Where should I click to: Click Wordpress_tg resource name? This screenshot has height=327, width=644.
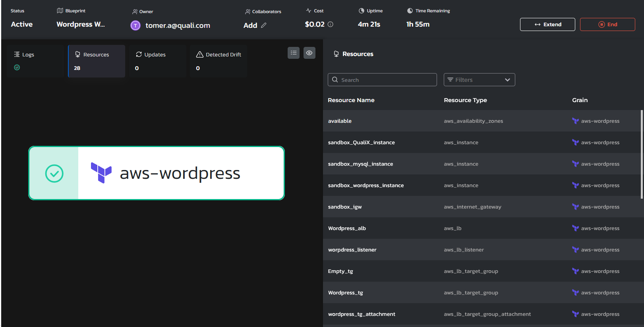tap(345, 292)
